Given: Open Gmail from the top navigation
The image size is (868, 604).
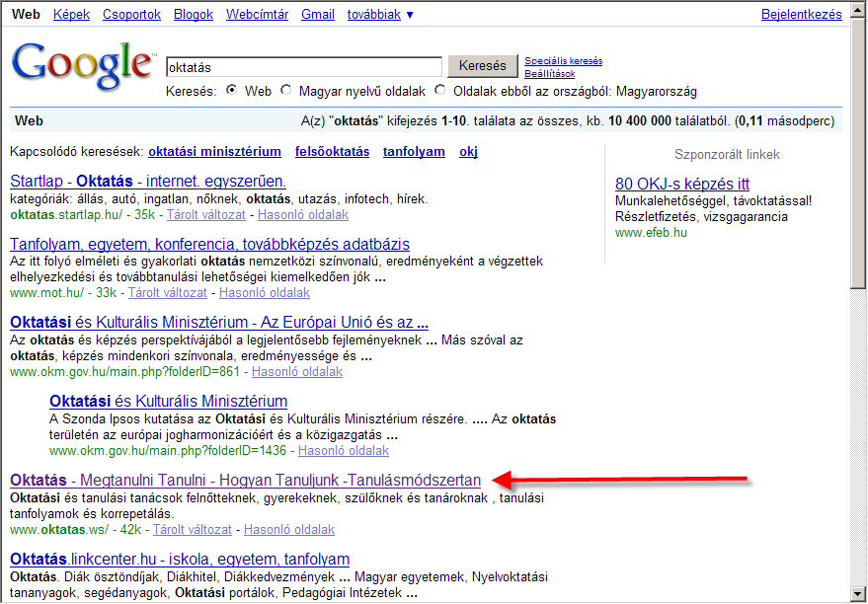Looking at the screenshot, I should [318, 15].
